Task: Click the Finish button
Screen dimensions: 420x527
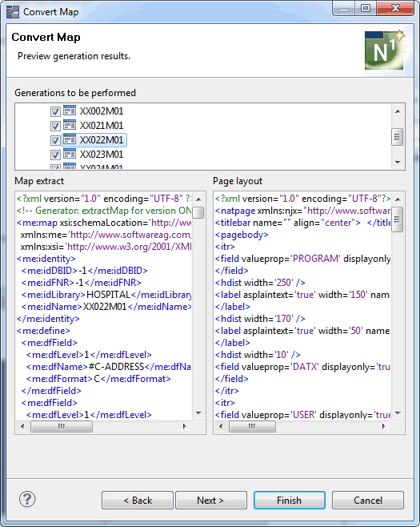Action: point(290,500)
